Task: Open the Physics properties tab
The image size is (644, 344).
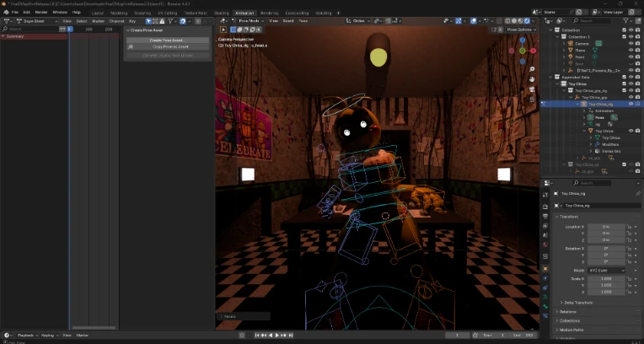Action: (545, 278)
